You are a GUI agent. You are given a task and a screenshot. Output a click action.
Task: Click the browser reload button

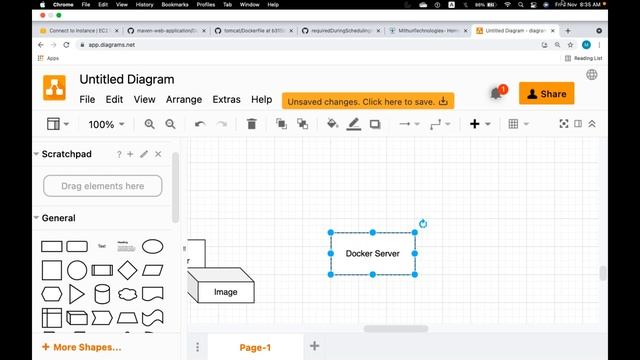point(66,45)
